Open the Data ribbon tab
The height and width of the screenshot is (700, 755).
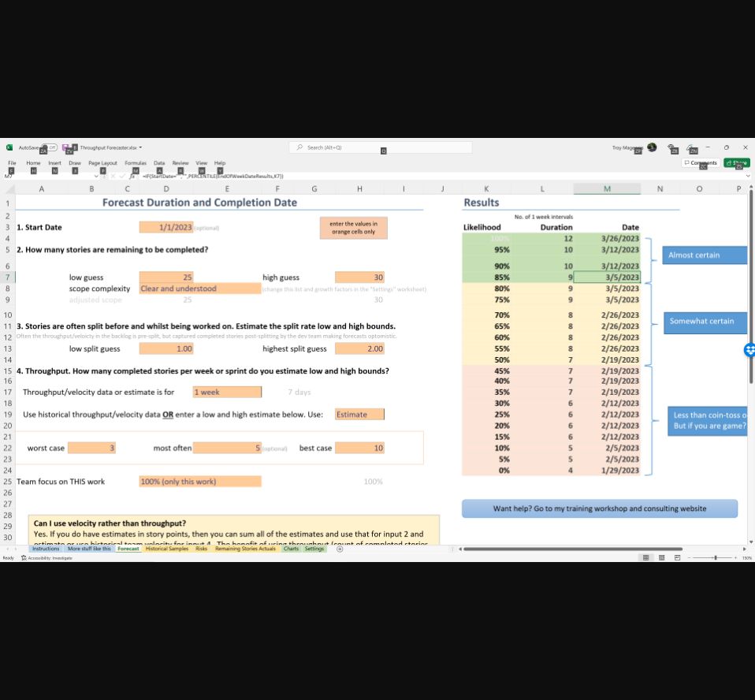click(159, 163)
